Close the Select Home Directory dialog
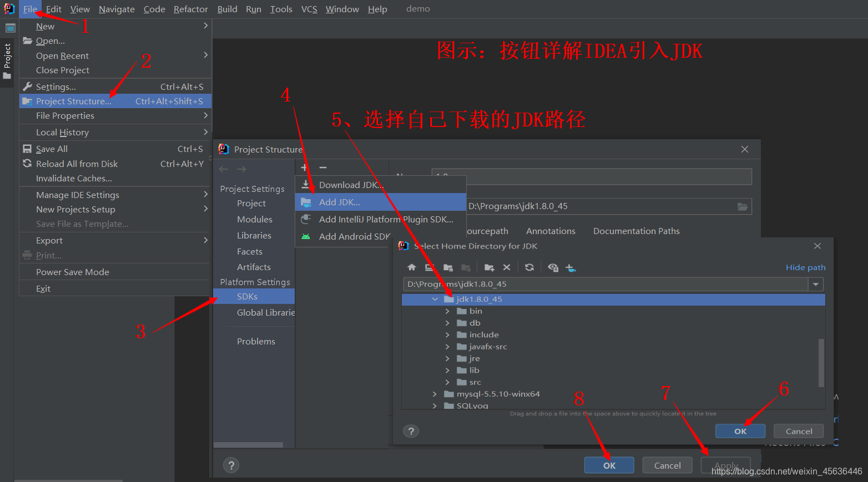 click(x=817, y=246)
